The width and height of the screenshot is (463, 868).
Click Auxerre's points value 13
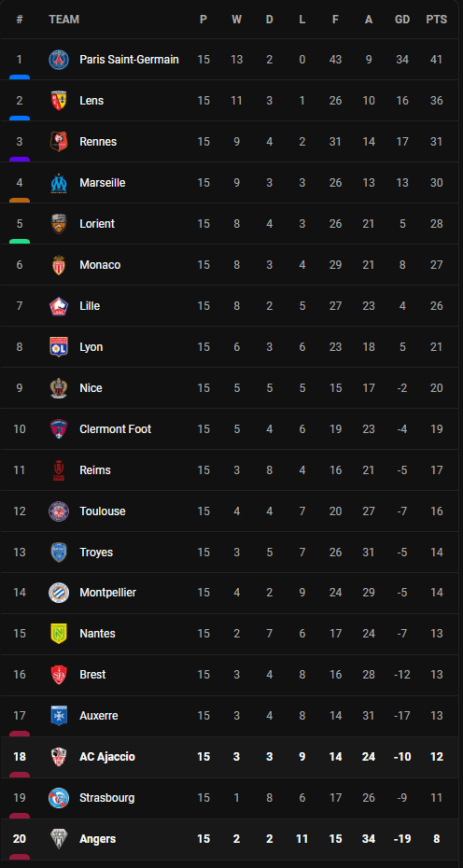click(437, 716)
